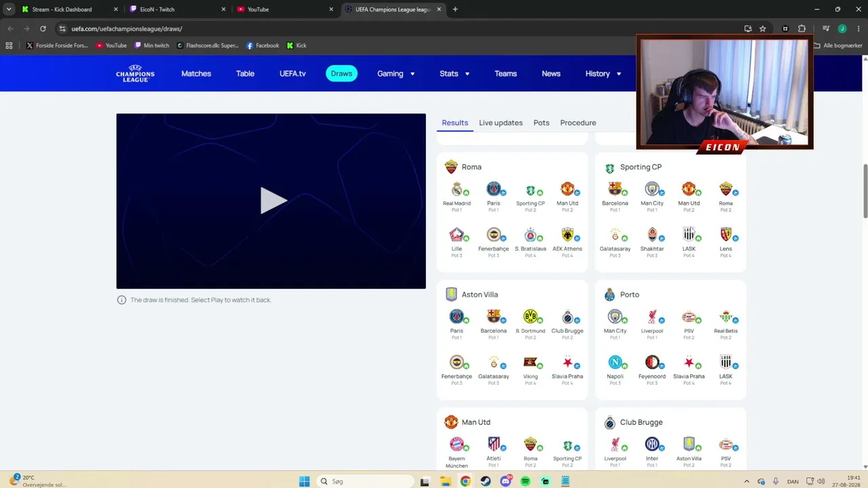Click the highlighted Draws navigation button

pos(341,74)
